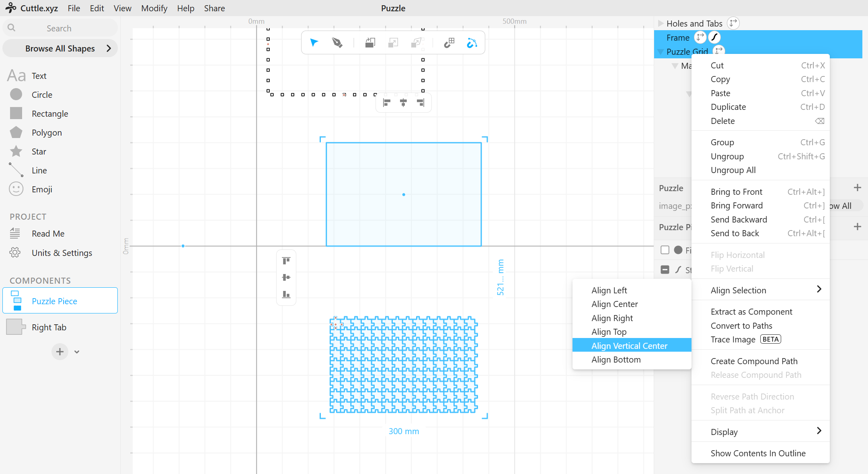Open the Help menu

[185, 8]
